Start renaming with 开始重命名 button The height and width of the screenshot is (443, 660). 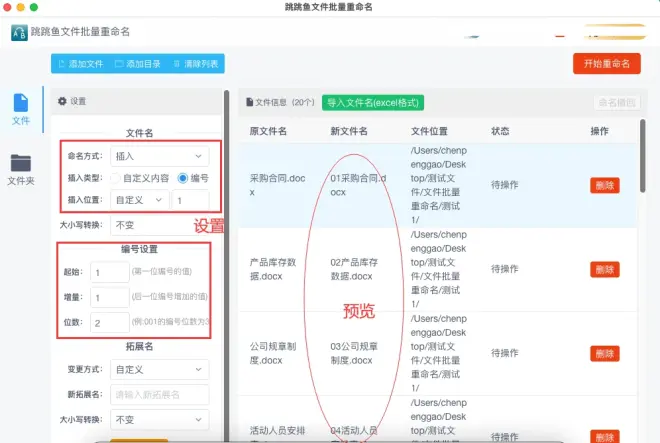(607, 64)
